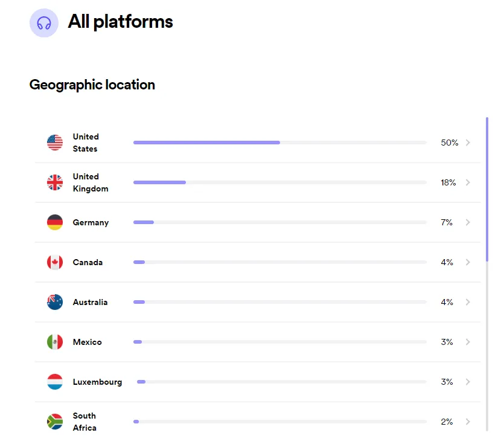Viewport: 504px width, 447px height.
Task: Click the headphones All platforms icon
Action: 44,23
